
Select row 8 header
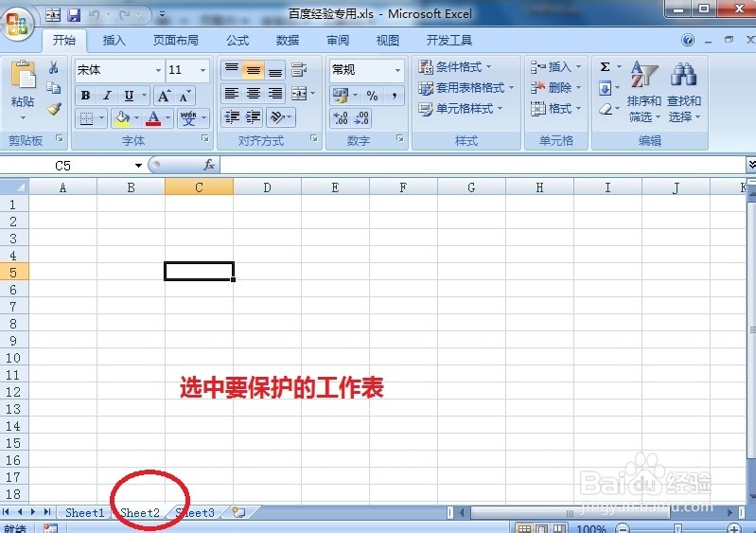(x=13, y=323)
